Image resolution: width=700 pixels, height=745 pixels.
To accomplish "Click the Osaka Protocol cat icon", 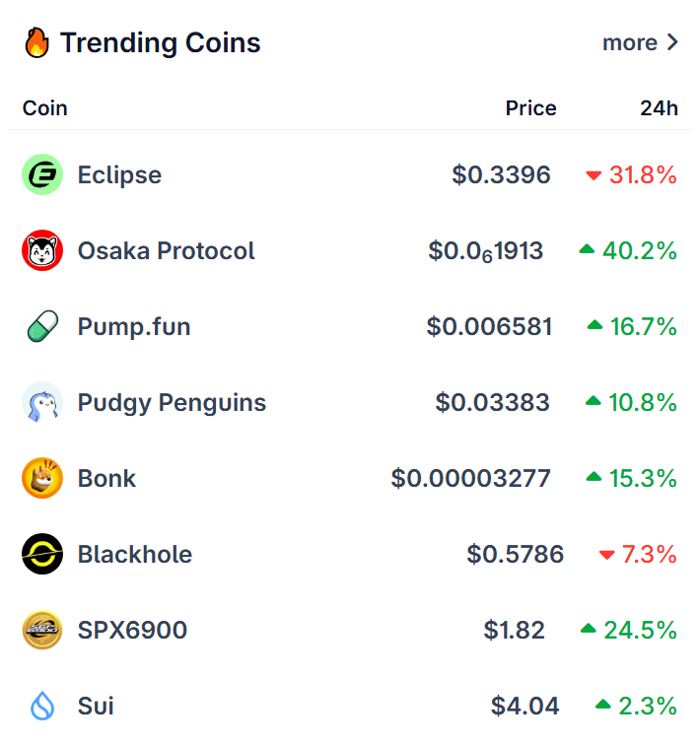I will click(42, 250).
